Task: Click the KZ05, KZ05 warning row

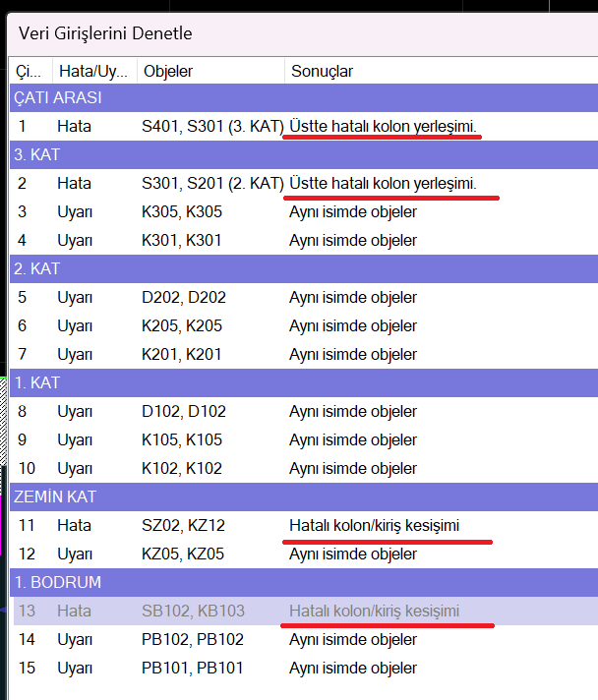Action: click(183, 554)
